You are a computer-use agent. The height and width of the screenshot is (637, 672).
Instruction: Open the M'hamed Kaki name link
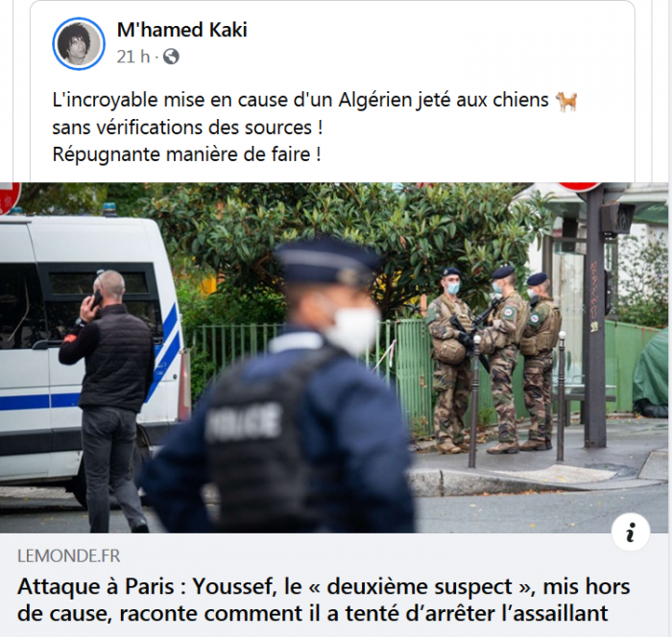[182, 30]
